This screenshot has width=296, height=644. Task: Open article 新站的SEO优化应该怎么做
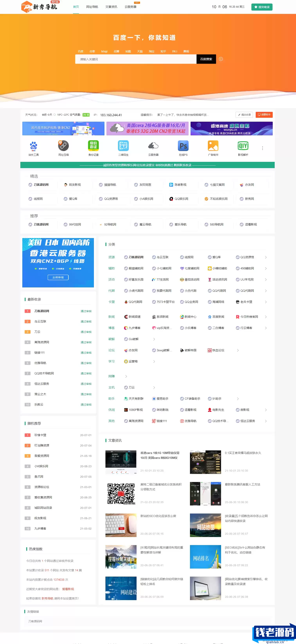click(158, 516)
